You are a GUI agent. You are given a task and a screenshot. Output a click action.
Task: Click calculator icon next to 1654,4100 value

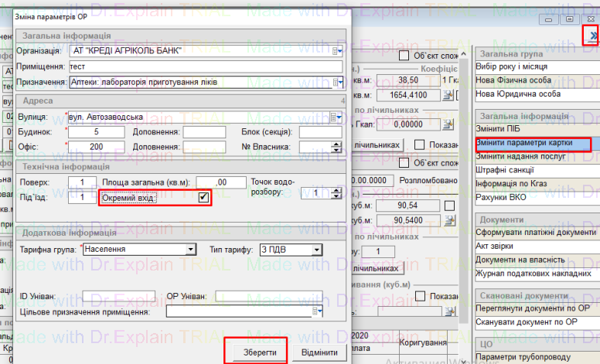point(447,94)
